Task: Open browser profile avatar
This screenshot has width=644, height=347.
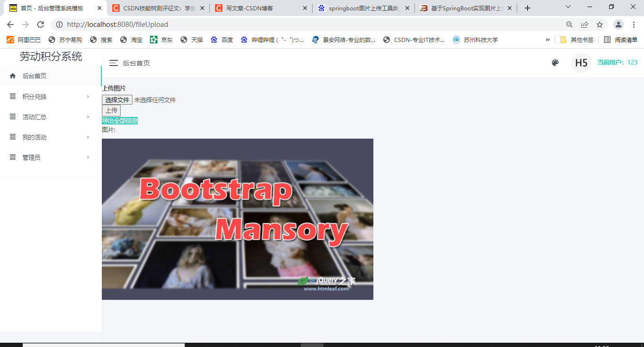Action: click(x=619, y=25)
